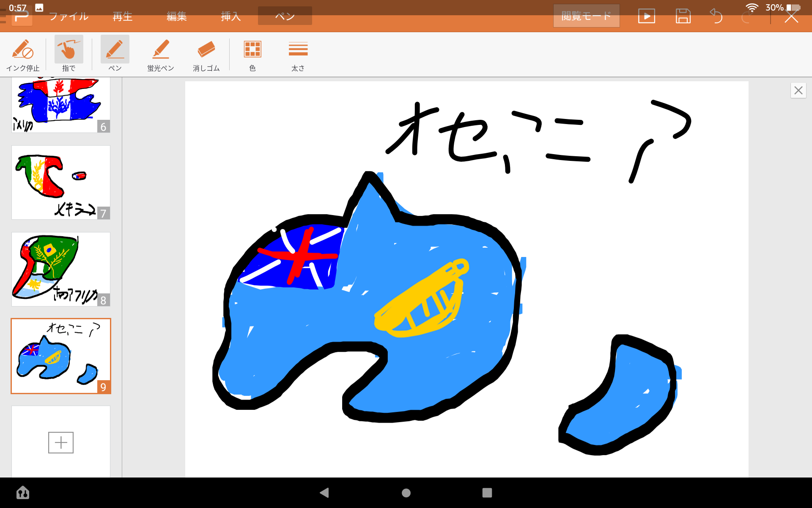Tap the image notification icon in status bar
This screenshot has height=508, width=812.
39,8
